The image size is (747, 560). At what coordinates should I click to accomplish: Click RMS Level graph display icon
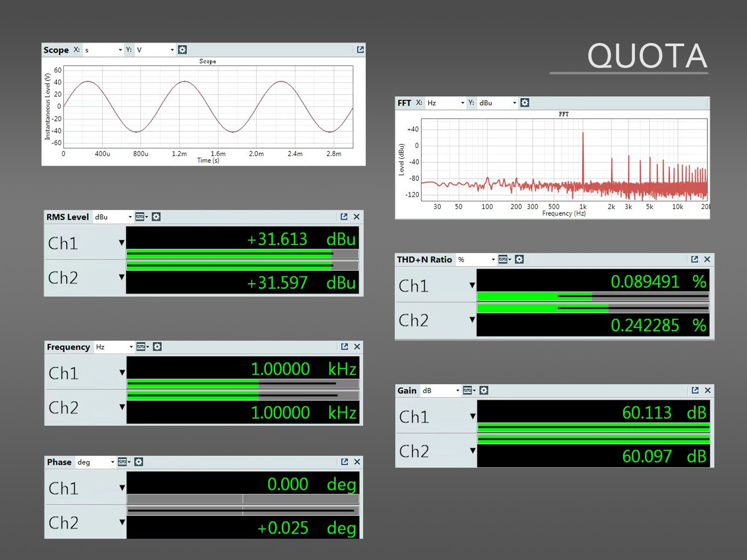tap(140, 217)
